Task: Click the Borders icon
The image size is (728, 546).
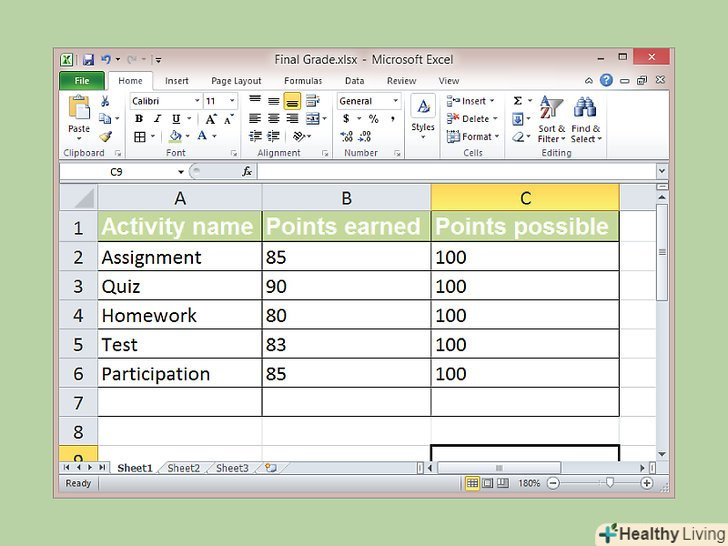Action: tap(139, 136)
